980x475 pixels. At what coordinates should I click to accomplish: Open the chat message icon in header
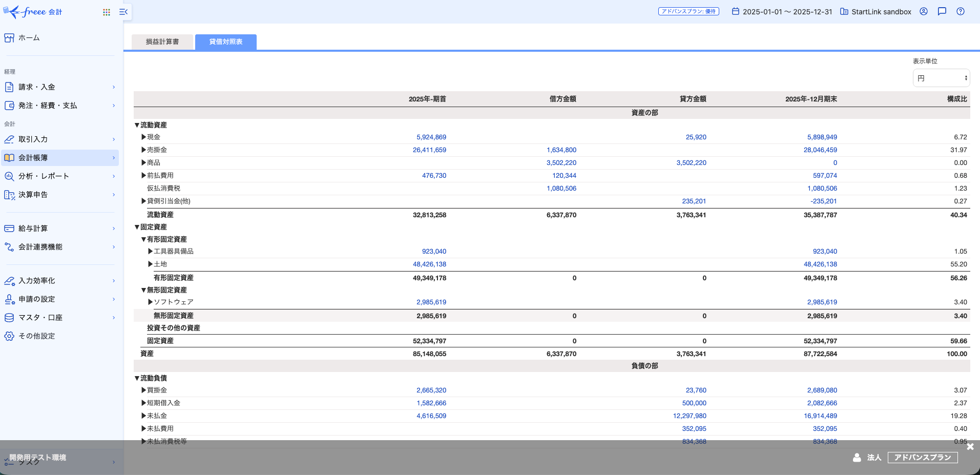coord(942,11)
